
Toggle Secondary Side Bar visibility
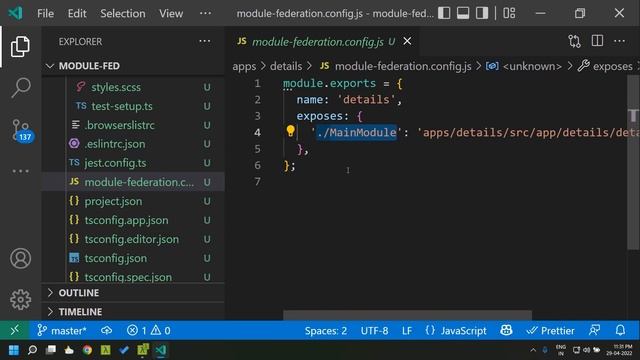[x=482, y=13]
